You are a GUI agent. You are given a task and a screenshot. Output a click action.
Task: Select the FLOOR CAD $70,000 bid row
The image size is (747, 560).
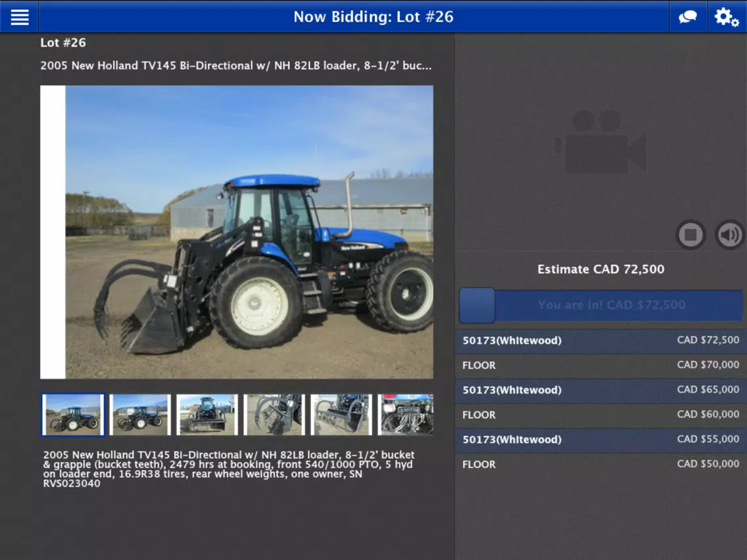tap(601, 365)
